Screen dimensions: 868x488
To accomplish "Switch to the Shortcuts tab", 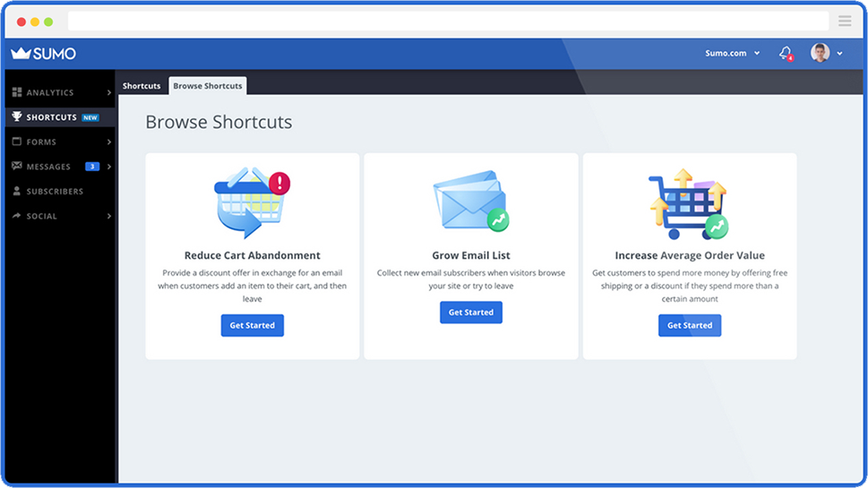I will coord(142,86).
